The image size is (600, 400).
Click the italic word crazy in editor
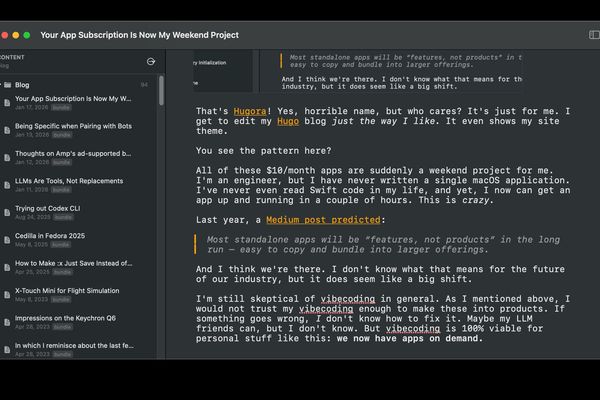point(475,200)
